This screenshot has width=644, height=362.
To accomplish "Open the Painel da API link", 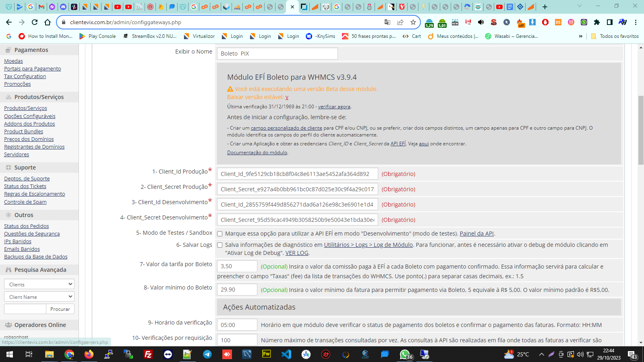I will pyautogui.click(x=477, y=234).
